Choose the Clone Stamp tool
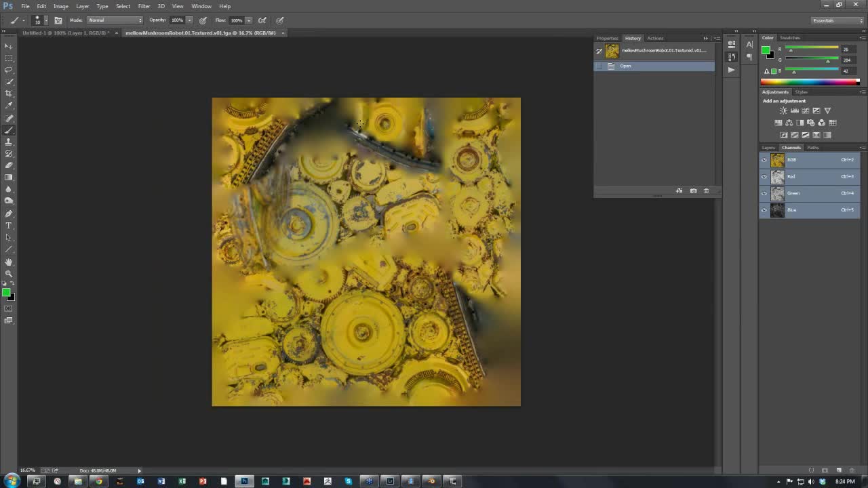This screenshot has width=868, height=488. (x=9, y=142)
